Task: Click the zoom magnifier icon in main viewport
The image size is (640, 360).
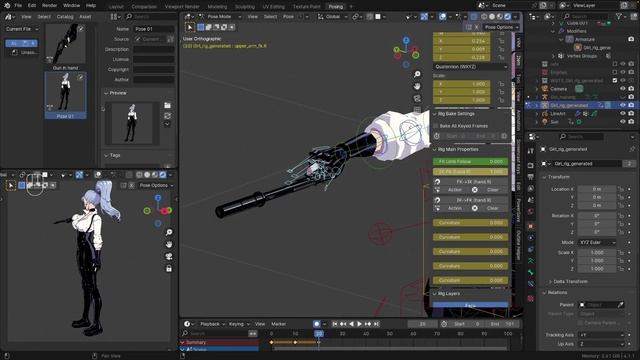Action: [x=417, y=74]
